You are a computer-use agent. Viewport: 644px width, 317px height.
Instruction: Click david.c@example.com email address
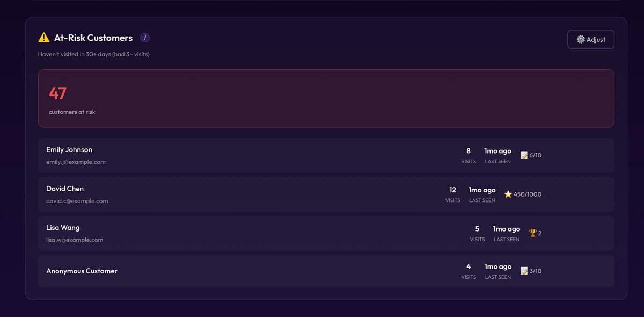[77, 201]
